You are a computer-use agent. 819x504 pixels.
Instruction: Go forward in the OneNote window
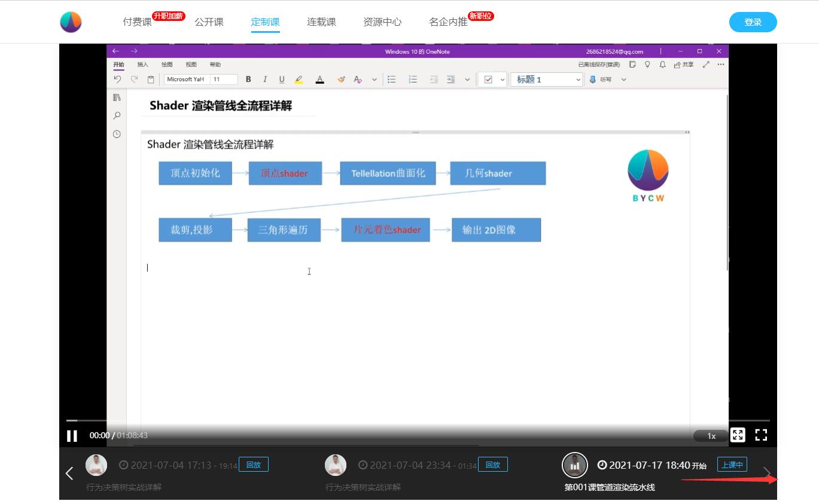pos(134,51)
